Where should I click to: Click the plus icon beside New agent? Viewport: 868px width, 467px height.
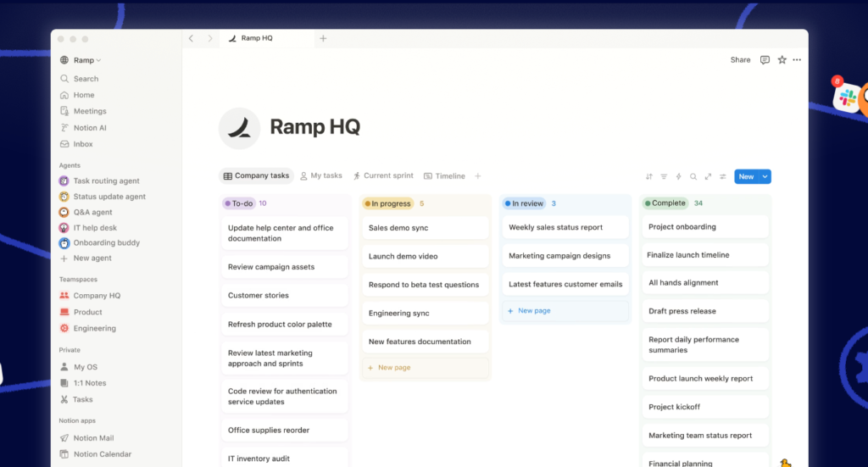(64, 258)
